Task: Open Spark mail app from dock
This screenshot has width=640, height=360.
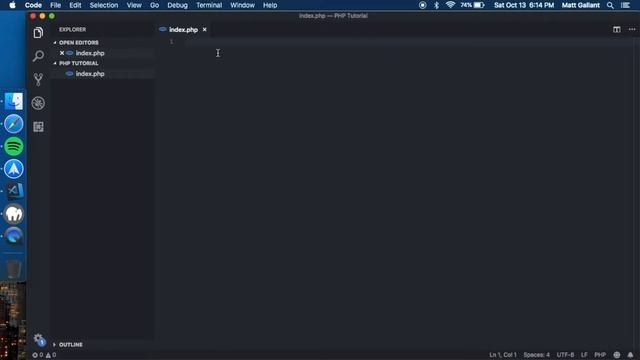Action: (14, 169)
